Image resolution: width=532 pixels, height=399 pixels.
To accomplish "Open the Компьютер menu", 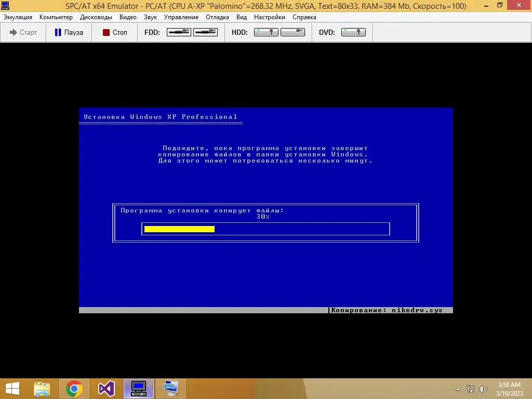I will coord(56,17).
